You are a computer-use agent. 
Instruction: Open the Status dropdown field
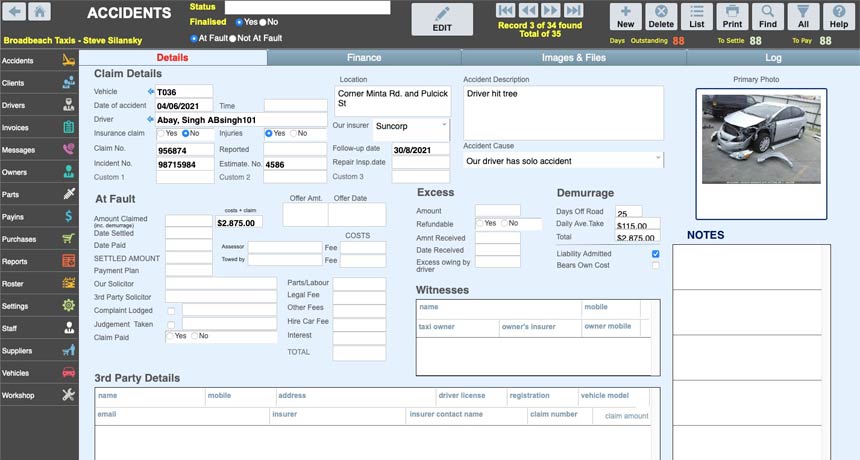[x=307, y=7]
